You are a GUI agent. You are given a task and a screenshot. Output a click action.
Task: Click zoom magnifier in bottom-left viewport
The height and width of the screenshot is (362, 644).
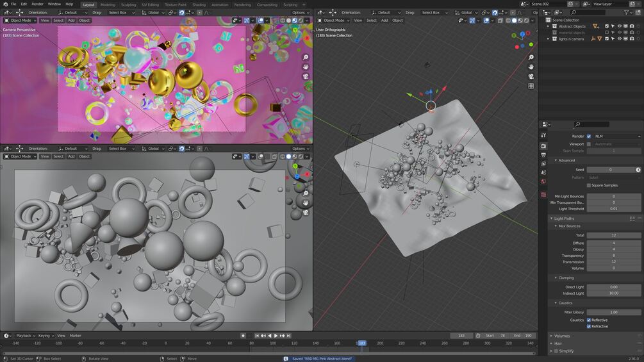pyautogui.click(x=306, y=193)
